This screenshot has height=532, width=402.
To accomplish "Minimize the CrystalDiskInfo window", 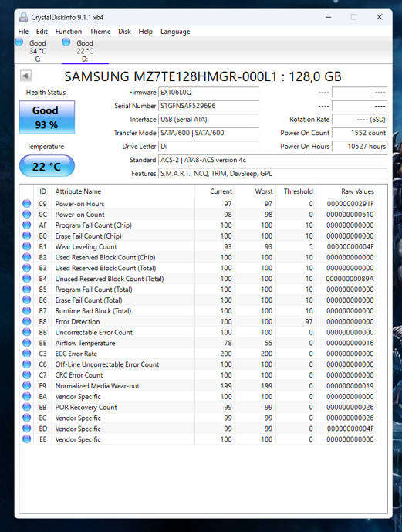I will point(328,17).
